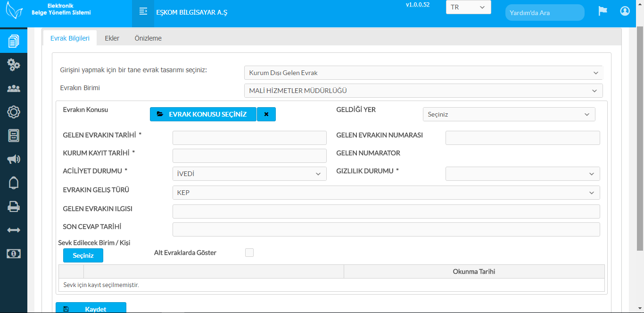
Task: Expand the GELDİĞİ YER Seçiniz dropdown
Action: (509, 114)
